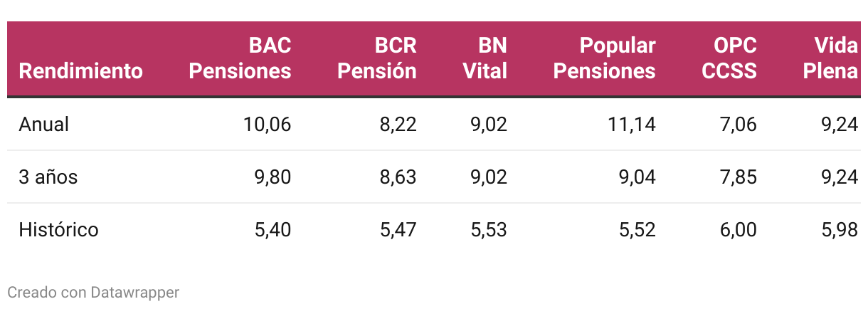Select the Anual row label
868x309 pixels.
tap(44, 124)
